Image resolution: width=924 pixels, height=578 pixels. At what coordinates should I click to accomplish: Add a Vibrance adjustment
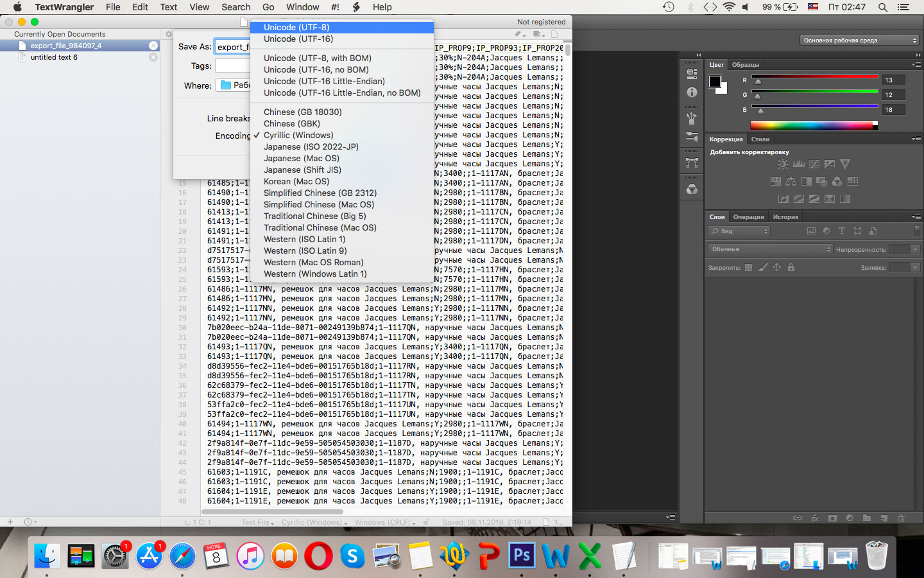tap(845, 164)
